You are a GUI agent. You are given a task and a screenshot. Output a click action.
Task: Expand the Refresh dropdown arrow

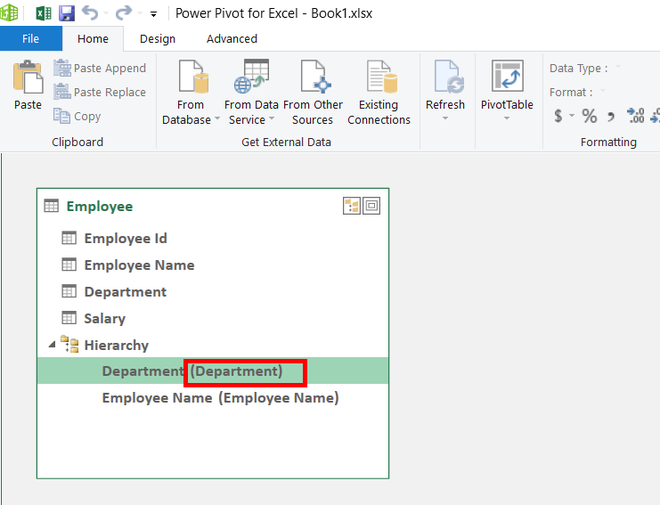coord(445,118)
